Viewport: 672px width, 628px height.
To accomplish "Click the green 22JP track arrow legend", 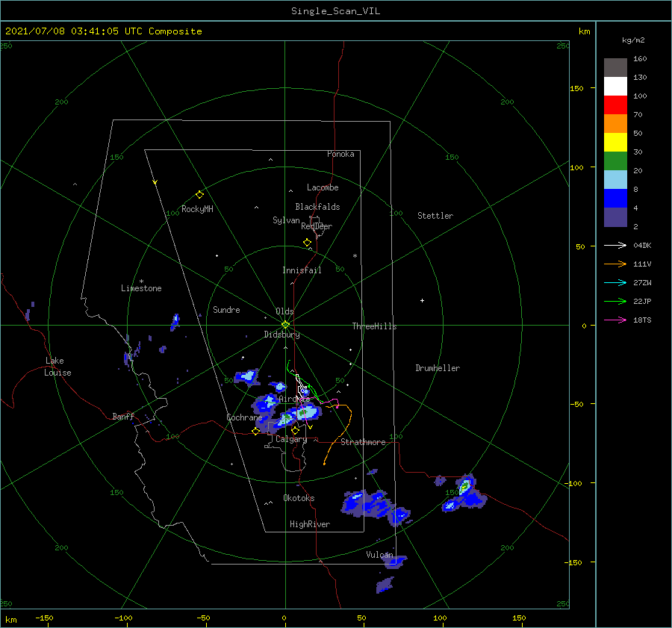I will (x=615, y=302).
